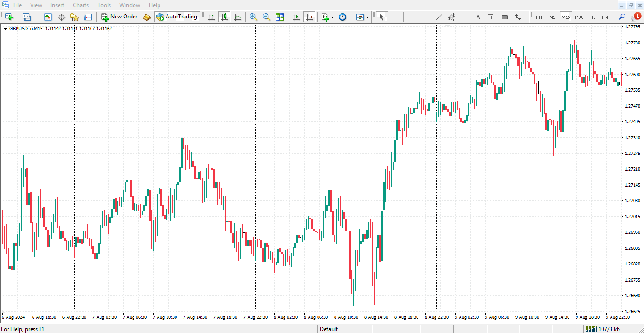Click the Zoom In magnifier icon
This screenshot has width=644, height=333.
[253, 17]
